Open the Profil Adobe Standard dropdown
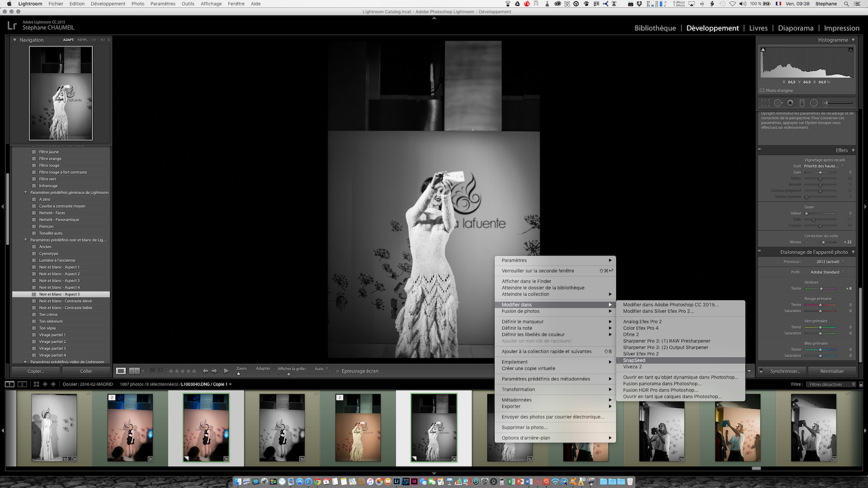The image size is (868, 488). click(827, 272)
